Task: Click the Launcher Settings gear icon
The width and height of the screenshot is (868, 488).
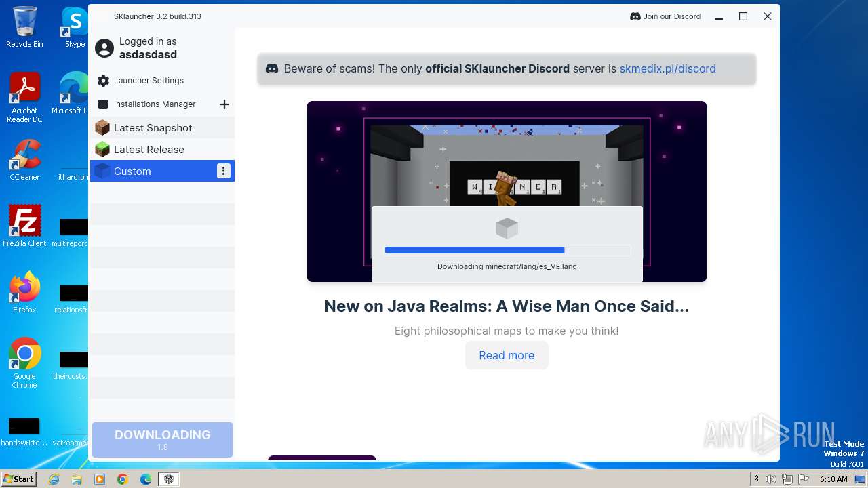Action: pyautogui.click(x=103, y=81)
